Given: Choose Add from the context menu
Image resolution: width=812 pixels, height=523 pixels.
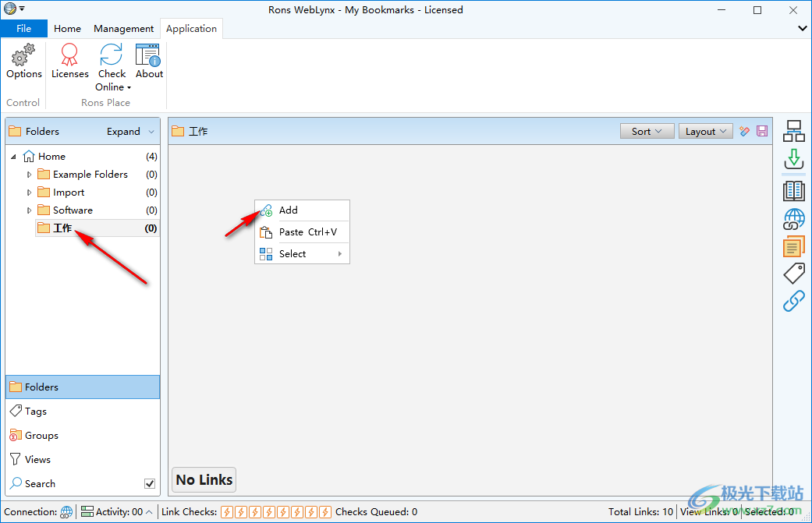Looking at the screenshot, I should 289,210.
